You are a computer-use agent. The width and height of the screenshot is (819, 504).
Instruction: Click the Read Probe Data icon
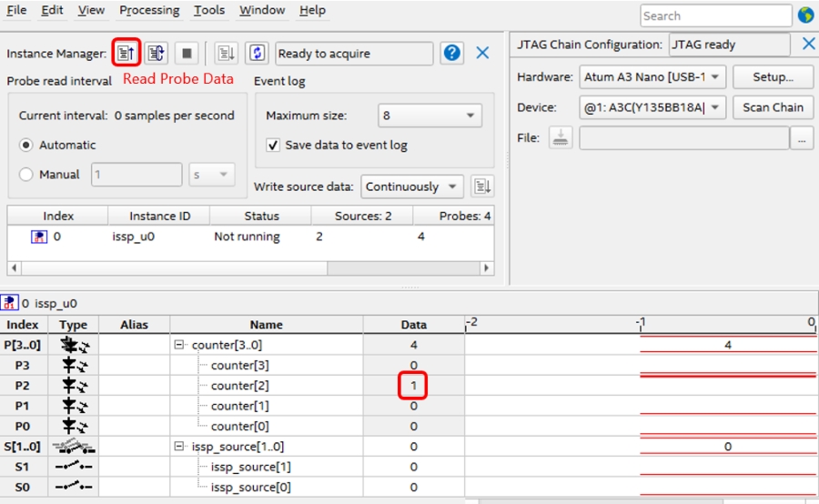[126, 53]
